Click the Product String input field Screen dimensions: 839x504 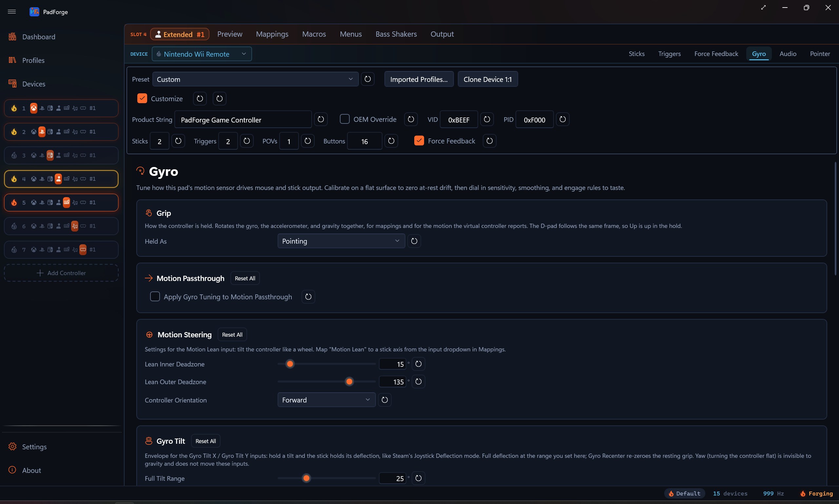243,119
